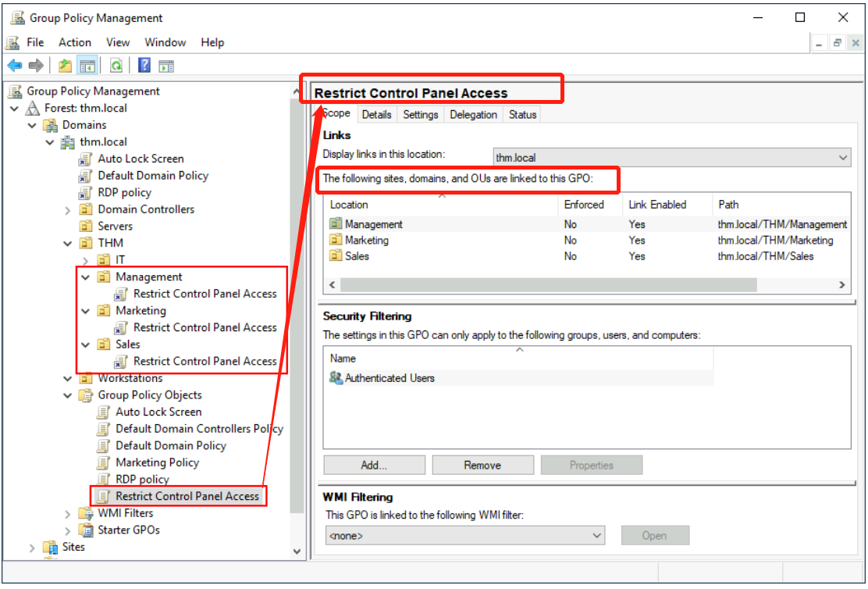Click the Forward arrow in the toolbar
This screenshot has height=589, width=868.
click(x=36, y=66)
